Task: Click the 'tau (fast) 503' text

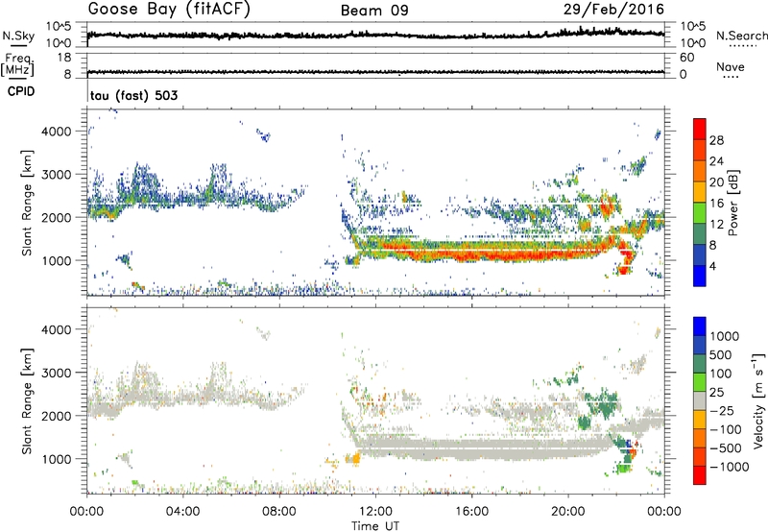Action: [x=133, y=95]
